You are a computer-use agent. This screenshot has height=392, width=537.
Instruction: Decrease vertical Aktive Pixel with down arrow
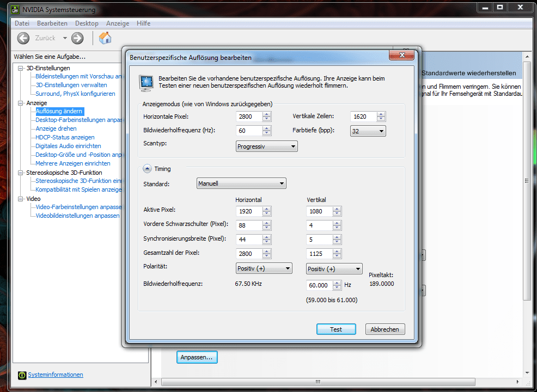pyautogui.click(x=337, y=213)
